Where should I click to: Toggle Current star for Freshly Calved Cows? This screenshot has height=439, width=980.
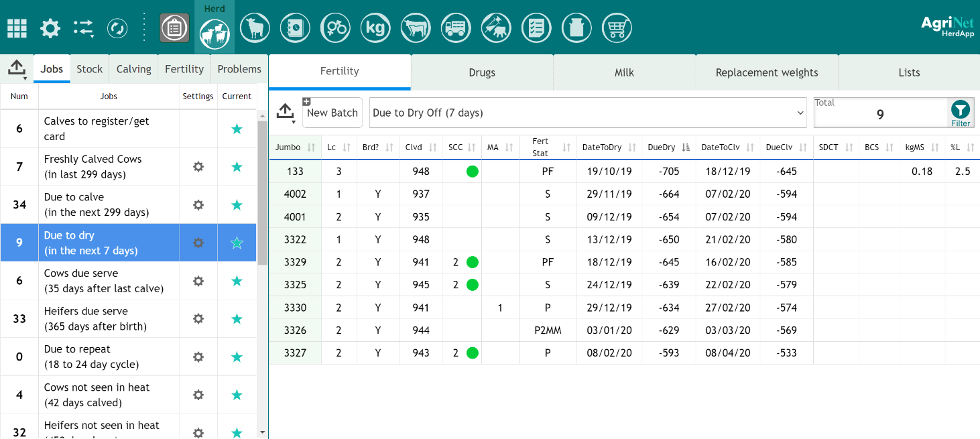[237, 167]
